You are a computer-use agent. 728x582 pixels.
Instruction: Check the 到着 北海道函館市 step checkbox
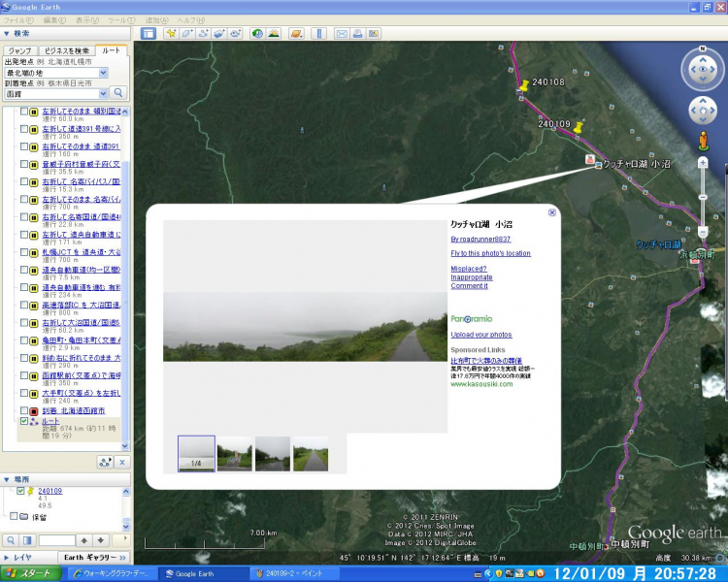click(24, 410)
